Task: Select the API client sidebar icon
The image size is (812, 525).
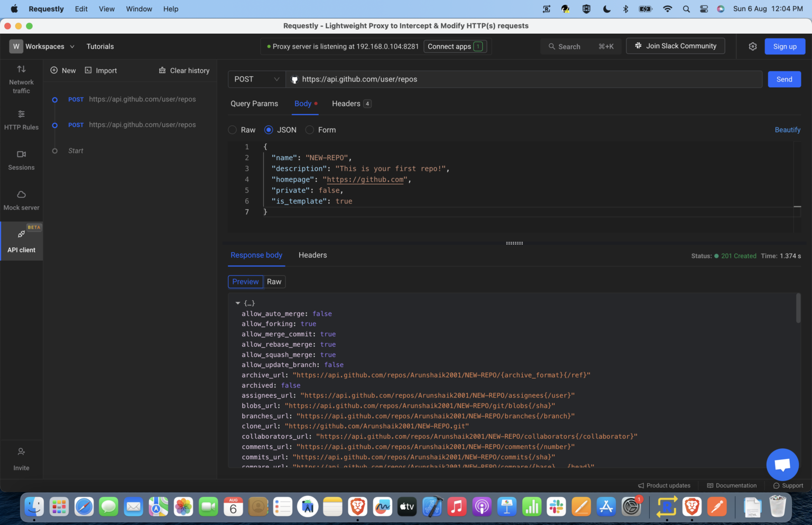Action: click(21, 241)
